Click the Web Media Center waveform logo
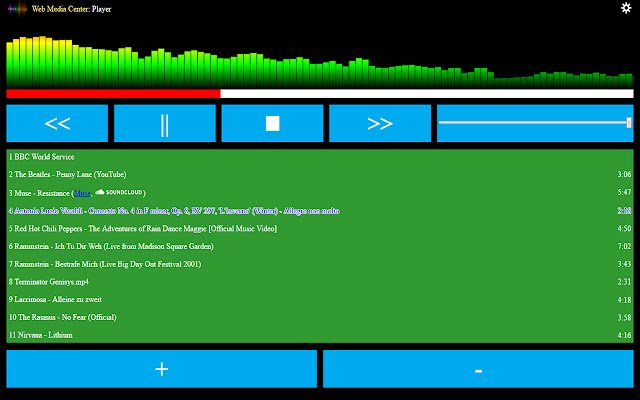 pyautogui.click(x=18, y=9)
